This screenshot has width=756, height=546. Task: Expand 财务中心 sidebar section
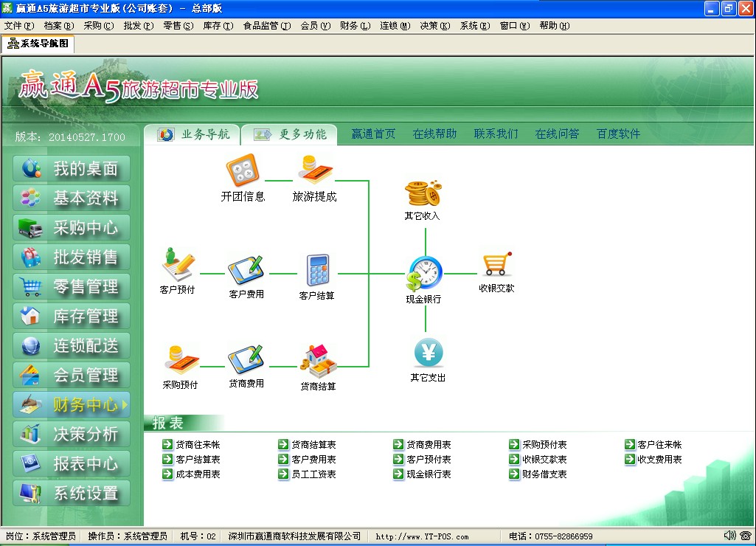coord(72,405)
